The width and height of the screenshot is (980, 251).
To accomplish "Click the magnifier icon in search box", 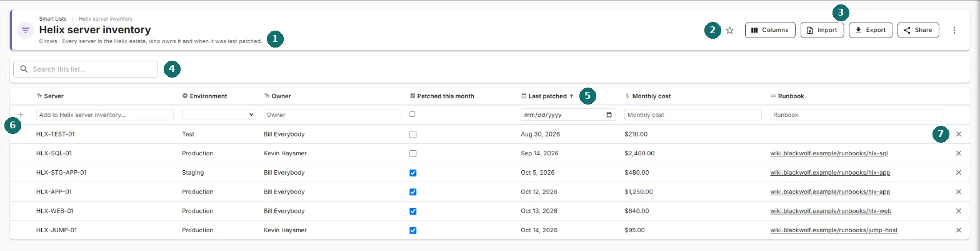I will point(24,69).
